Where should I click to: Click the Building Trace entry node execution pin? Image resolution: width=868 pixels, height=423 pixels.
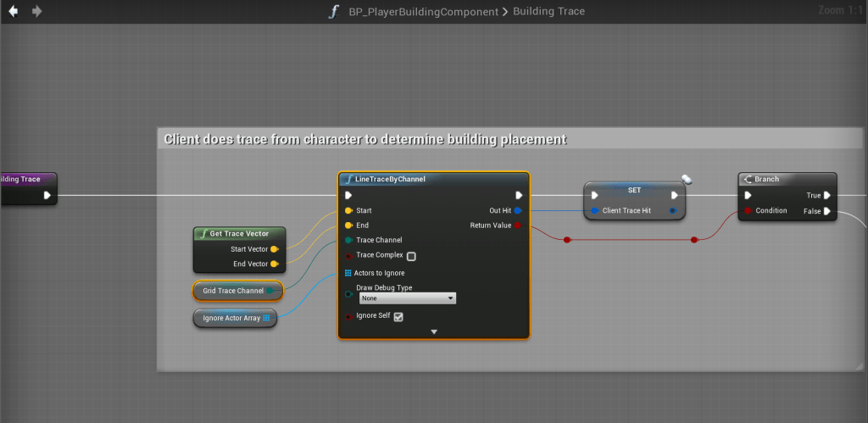click(x=47, y=195)
